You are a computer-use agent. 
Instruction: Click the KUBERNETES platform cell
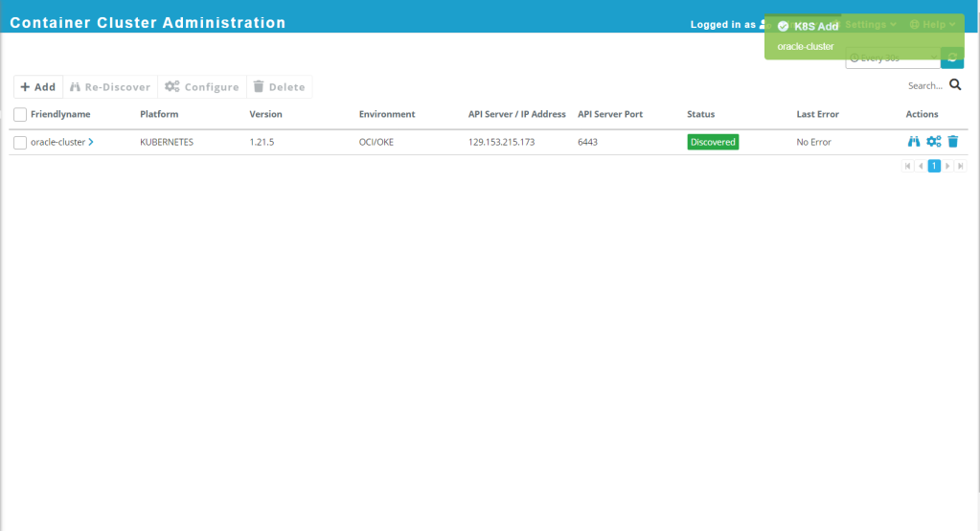tap(167, 142)
